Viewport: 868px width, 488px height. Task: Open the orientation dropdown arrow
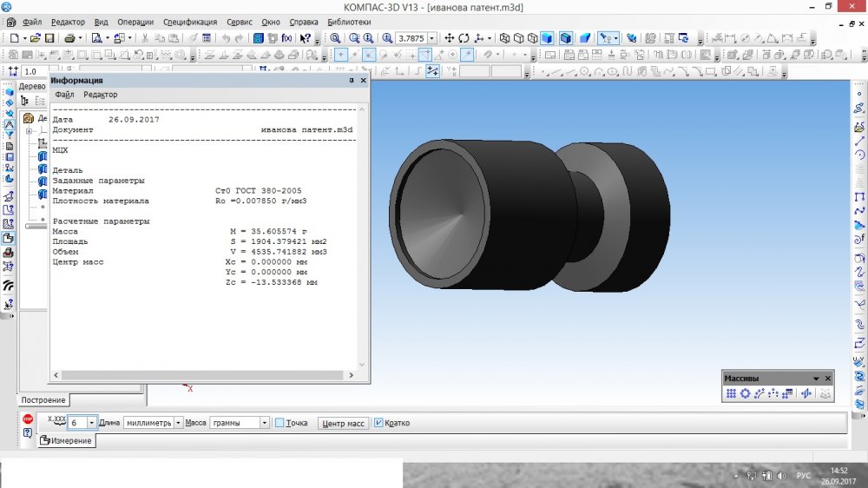[490, 38]
